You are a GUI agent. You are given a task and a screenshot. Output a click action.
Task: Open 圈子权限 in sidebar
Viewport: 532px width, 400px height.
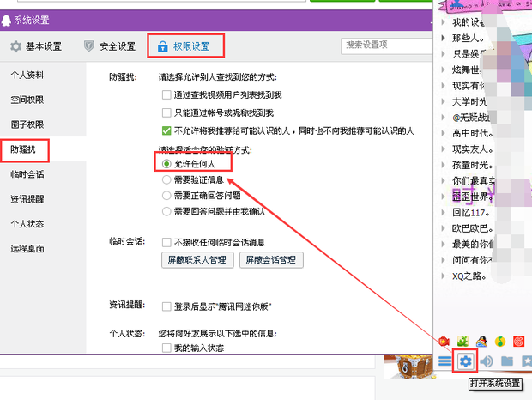pos(27,124)
